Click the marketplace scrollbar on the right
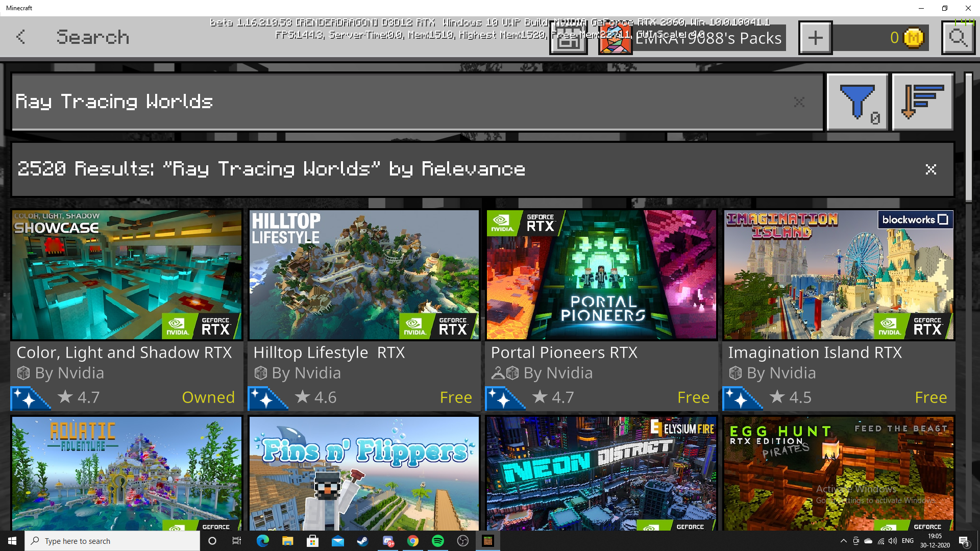Image resolution: width=980 pixels, height=551 pixels. [968, 138]
